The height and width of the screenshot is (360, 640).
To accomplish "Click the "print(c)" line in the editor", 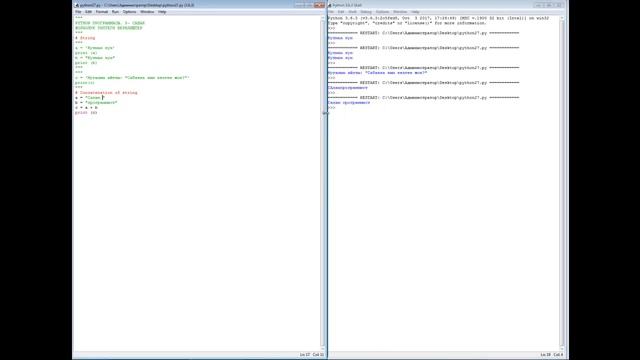I will (x=84, y=83).
